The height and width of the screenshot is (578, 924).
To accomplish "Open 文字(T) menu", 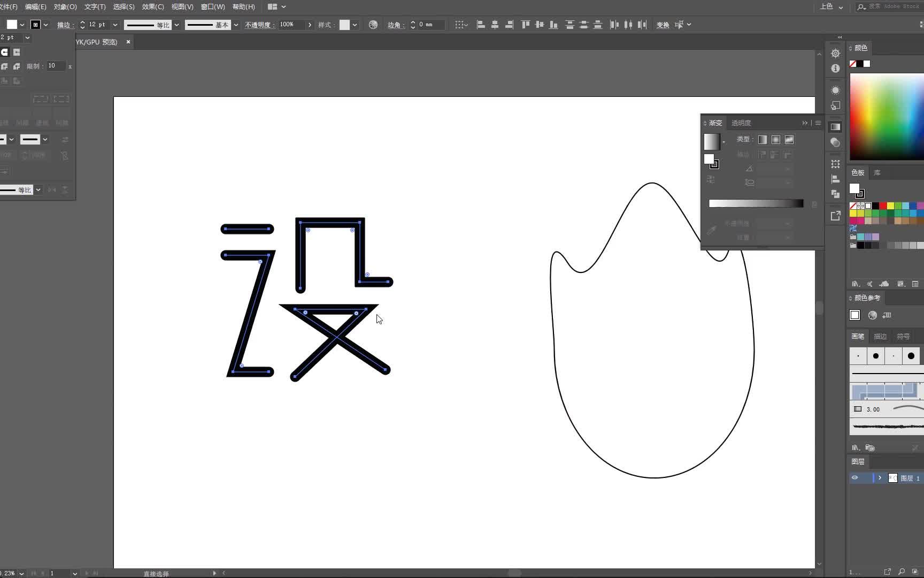I will (x=95, y=7).
